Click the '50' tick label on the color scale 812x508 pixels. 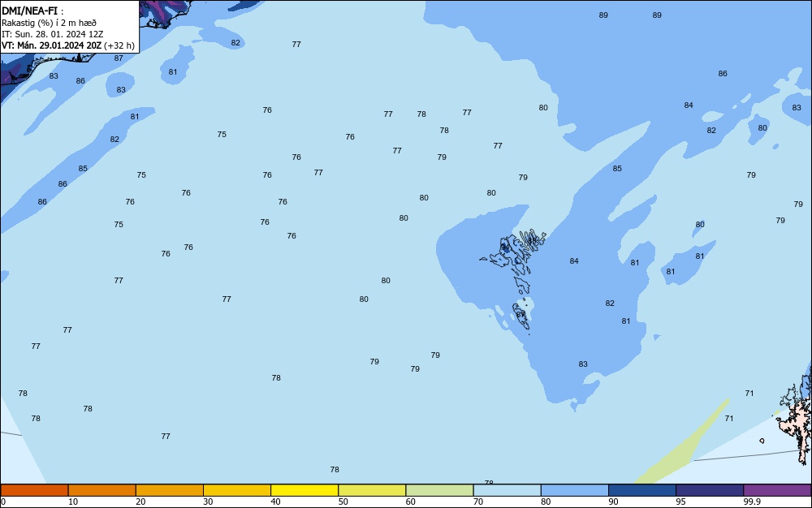pos(343,502)
